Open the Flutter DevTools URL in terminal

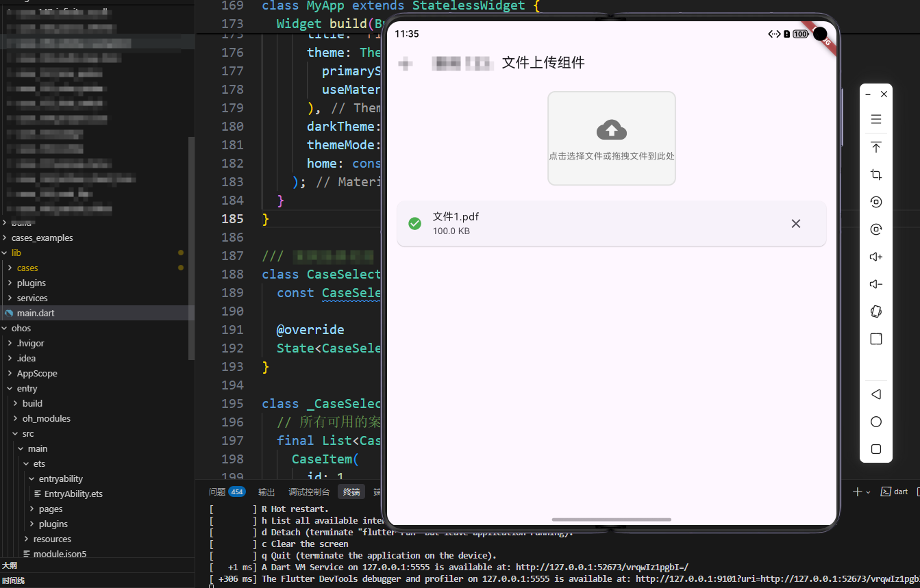pyautogui.click(x=778, y=578)
